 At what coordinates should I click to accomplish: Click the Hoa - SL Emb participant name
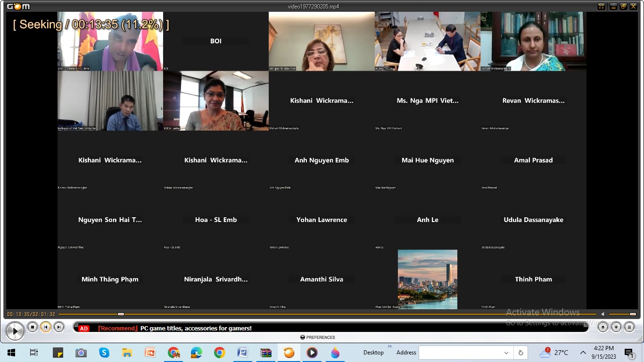(216, 220)
